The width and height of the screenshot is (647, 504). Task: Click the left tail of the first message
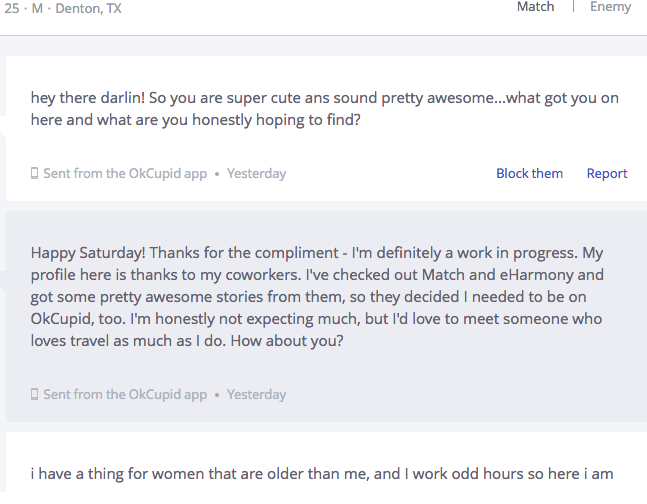click(3, 123)
